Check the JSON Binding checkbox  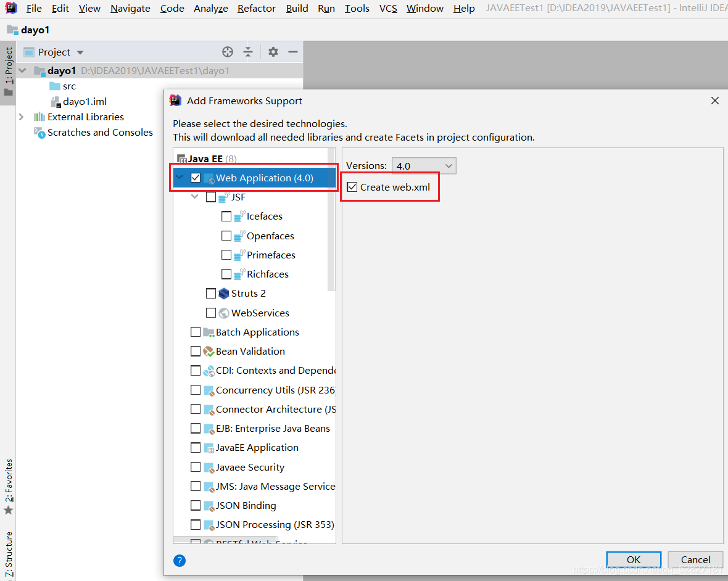(196, 505)
